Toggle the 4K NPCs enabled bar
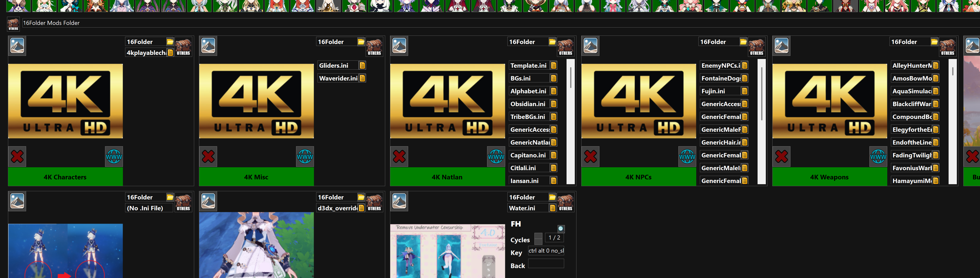 click(638, 177)
